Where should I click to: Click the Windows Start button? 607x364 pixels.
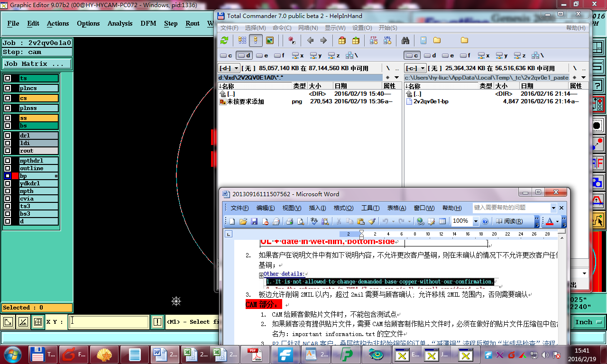12,354
